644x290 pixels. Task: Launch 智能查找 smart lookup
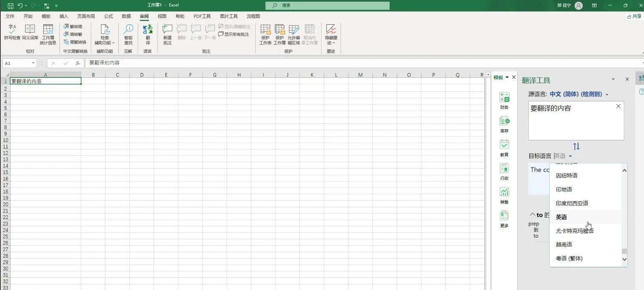(128, 34)
